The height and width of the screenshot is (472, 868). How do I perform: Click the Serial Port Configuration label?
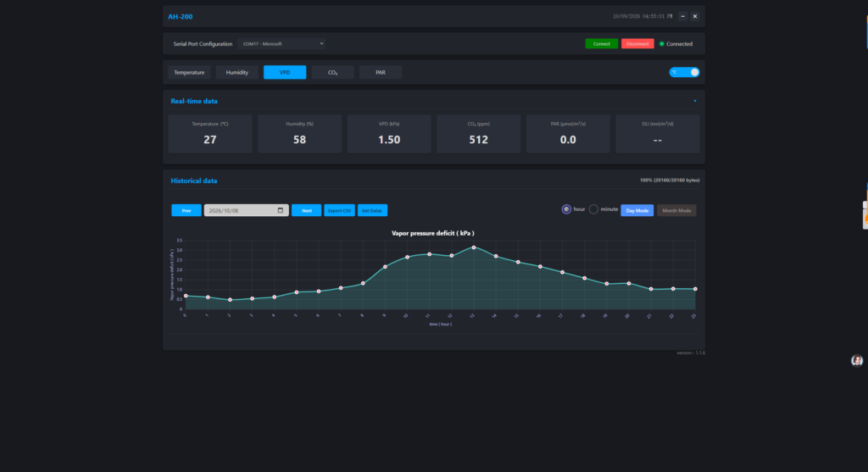203,44
